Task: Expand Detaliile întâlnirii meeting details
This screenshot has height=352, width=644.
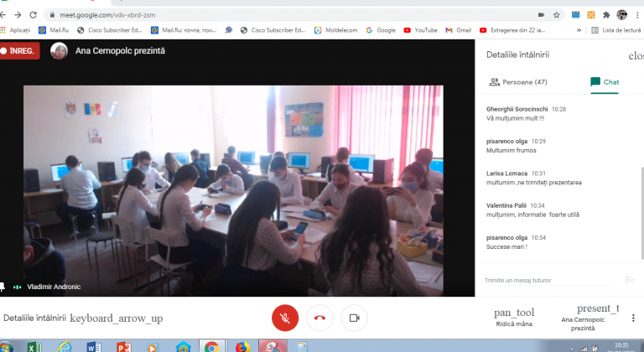Action: point(82,318)
